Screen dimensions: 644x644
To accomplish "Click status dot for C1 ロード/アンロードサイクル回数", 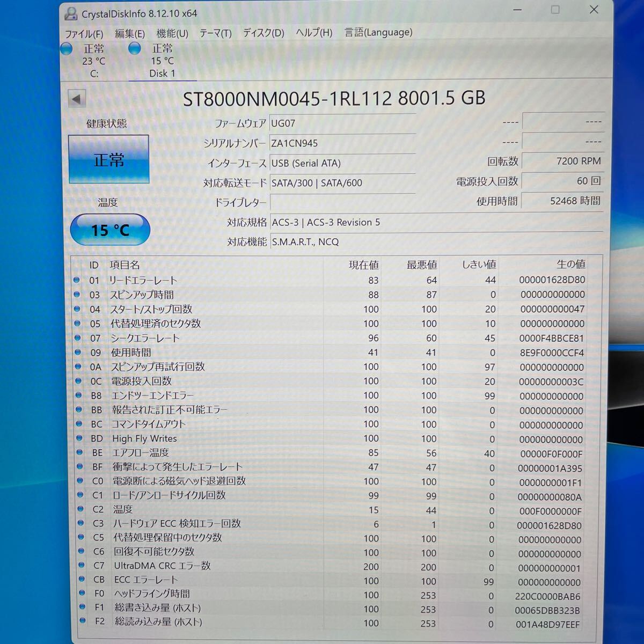I will click(x=80, y=495).
